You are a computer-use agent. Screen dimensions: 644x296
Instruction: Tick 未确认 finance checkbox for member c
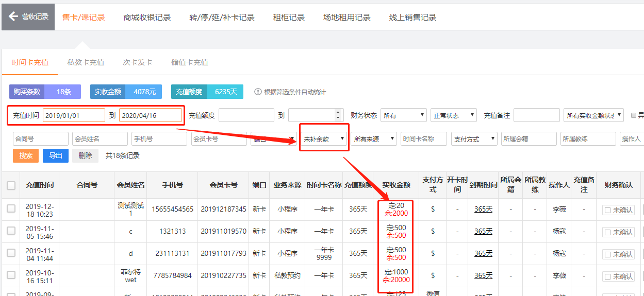[607, 232]
